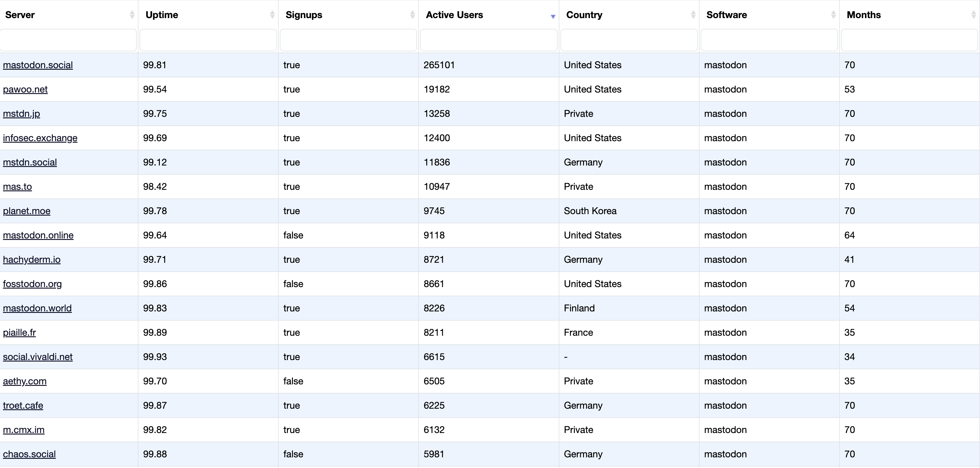Visit the hachyderm.io server link
This screenshot has width=980, height=468.
32,260
